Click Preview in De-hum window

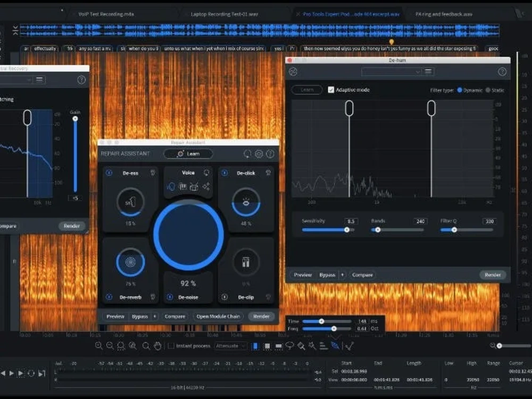303,275
